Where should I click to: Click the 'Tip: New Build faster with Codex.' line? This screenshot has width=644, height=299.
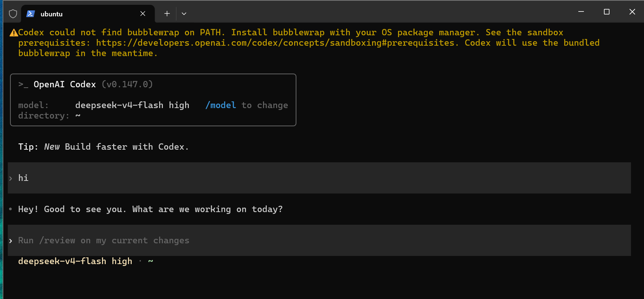tap(103, 147)
